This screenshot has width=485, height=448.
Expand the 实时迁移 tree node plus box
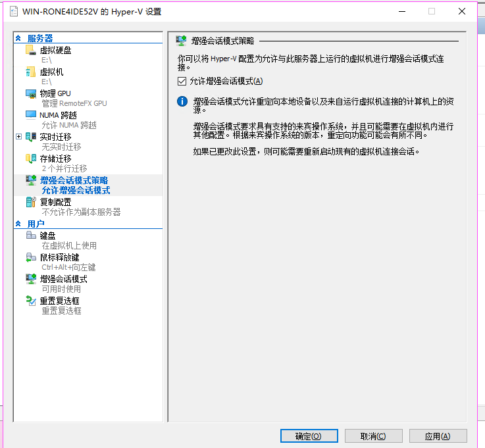pos(19,136)
